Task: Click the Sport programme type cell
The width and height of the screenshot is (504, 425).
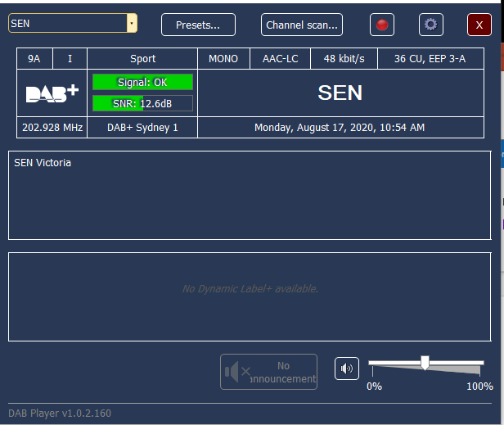Action: tap(142, 59)
